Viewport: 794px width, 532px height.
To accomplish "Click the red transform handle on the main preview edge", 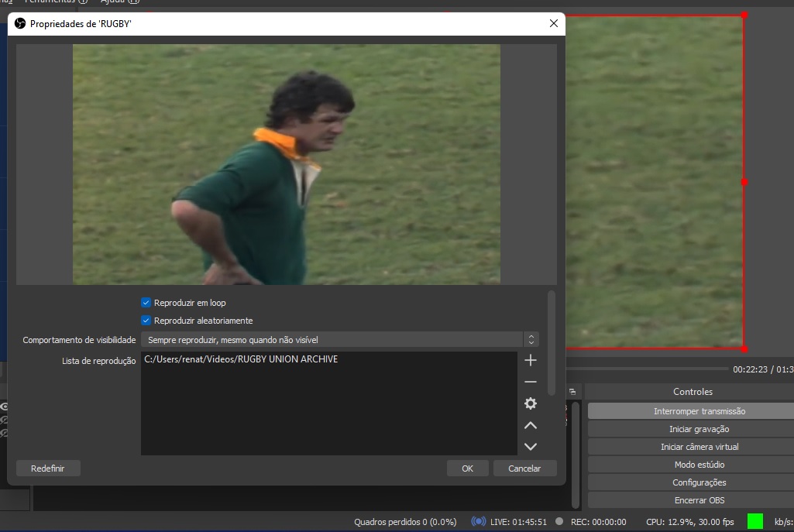I will 744,182.
